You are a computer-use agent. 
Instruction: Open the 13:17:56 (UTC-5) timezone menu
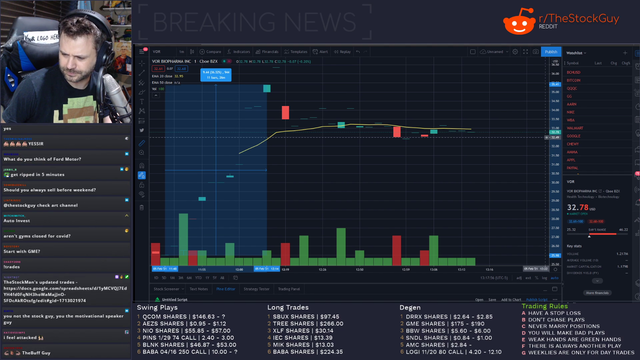click(494, 278)
